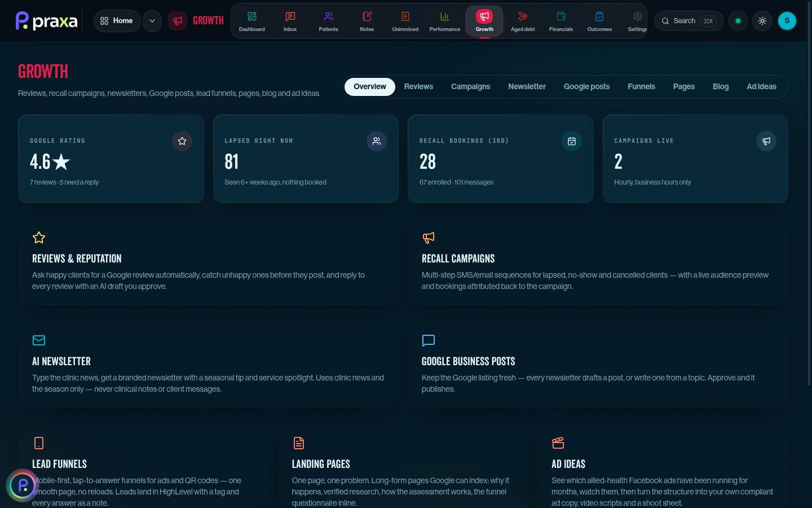Open the Performance nav icon
The image size is (812, 508).
(x=444, y=21)
